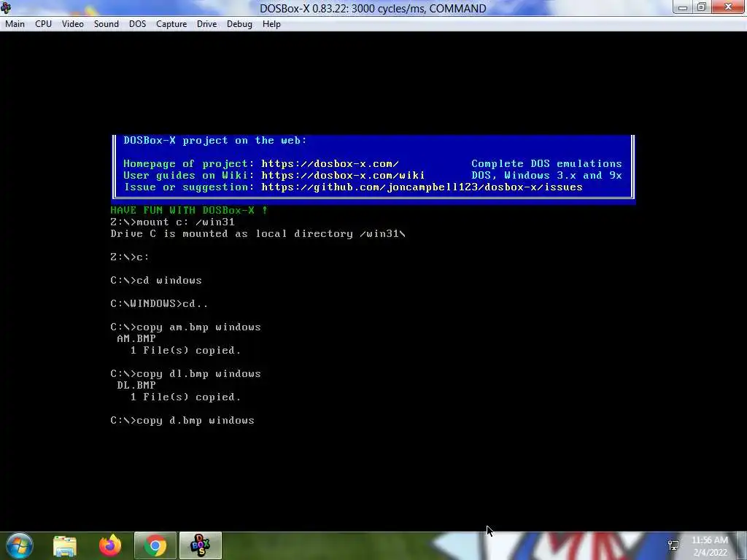The image size is (747, 560).
Task: Click the "copy d.bmp windows" current command
Action: (182, 421)
